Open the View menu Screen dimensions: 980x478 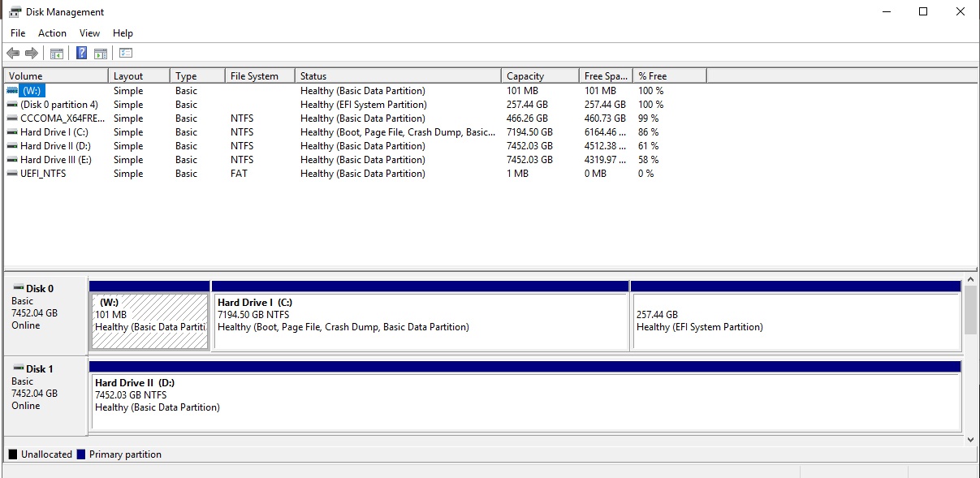tap(89, 33)
